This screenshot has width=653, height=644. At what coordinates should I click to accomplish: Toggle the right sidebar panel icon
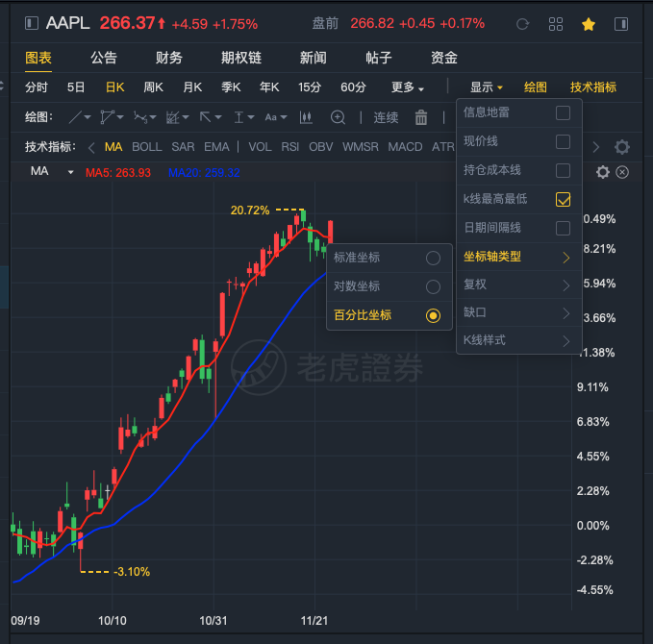[621, 24]
